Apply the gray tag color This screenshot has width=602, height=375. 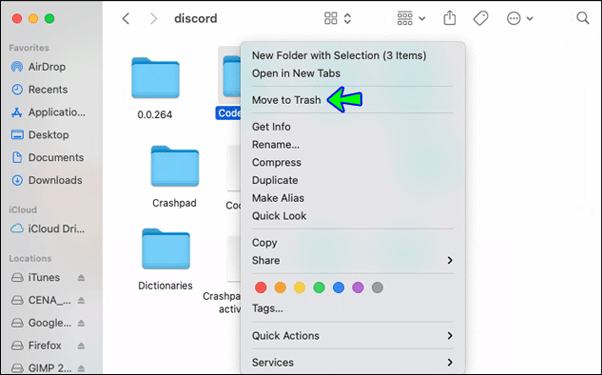point(377,287)
